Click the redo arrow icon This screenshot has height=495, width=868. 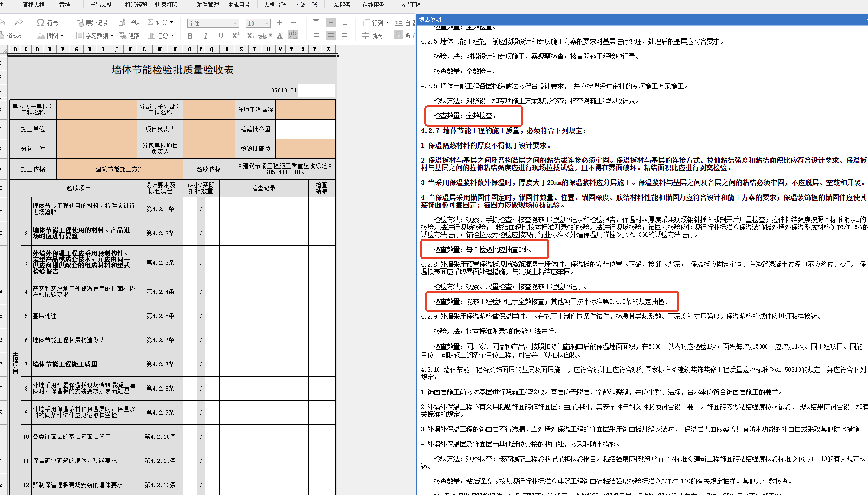[x=19, y=22]
